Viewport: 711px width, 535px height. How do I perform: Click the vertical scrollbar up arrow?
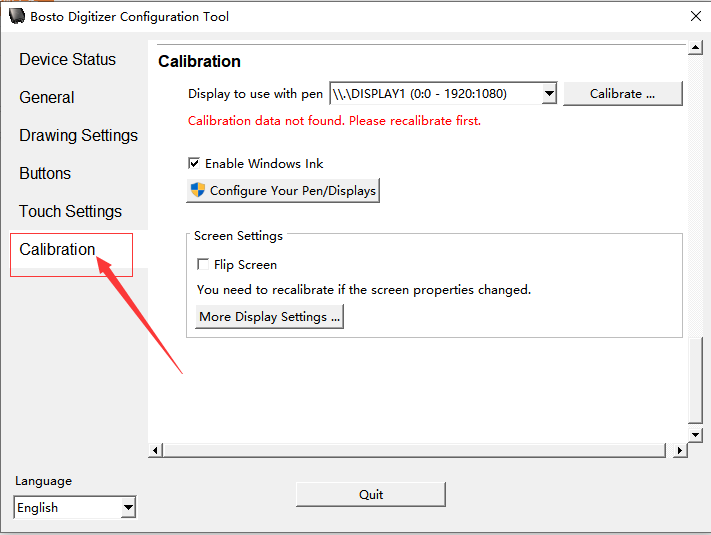click(x=695, y=47)
